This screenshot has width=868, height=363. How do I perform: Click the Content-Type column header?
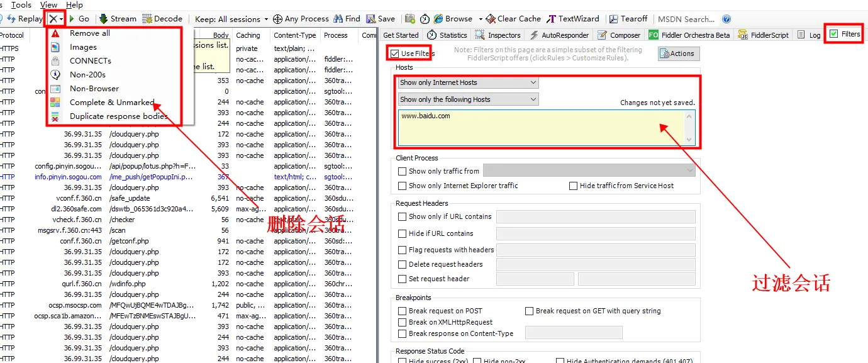tap(295, 35)
